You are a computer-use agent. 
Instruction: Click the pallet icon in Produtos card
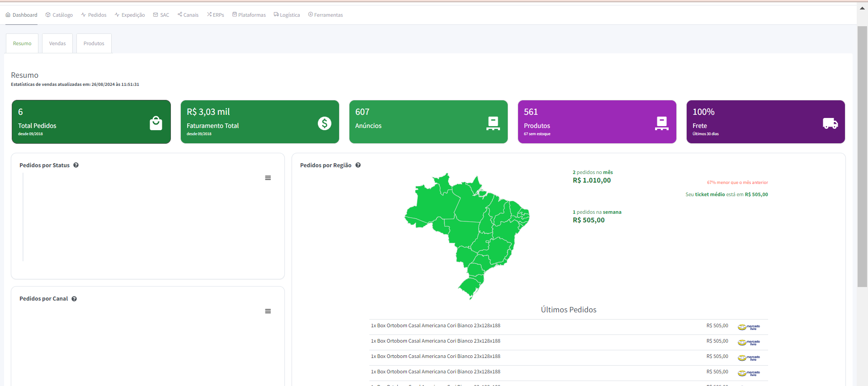pos(662,123)
